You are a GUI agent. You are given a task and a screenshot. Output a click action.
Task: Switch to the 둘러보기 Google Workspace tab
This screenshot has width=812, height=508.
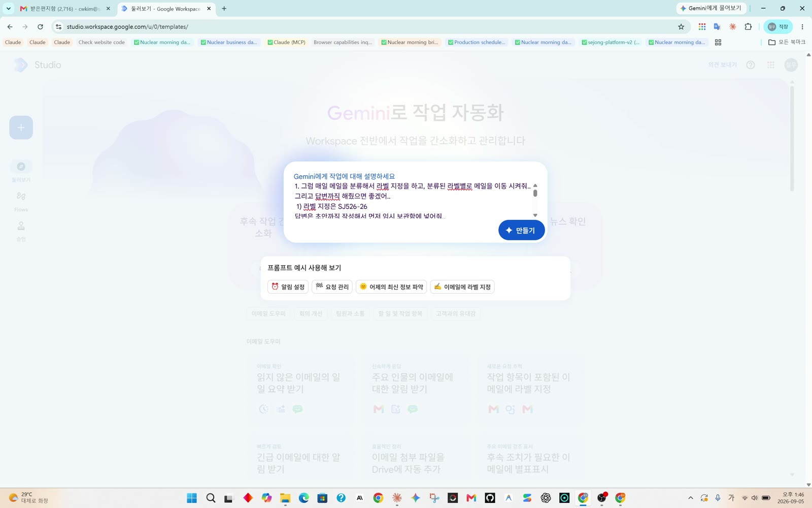tap(165, 9)
